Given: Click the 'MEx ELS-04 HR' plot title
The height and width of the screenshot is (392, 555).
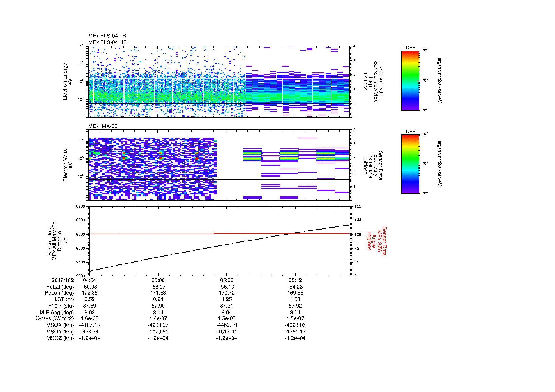Looking at the screenshot, I should (x=107, y=42).
